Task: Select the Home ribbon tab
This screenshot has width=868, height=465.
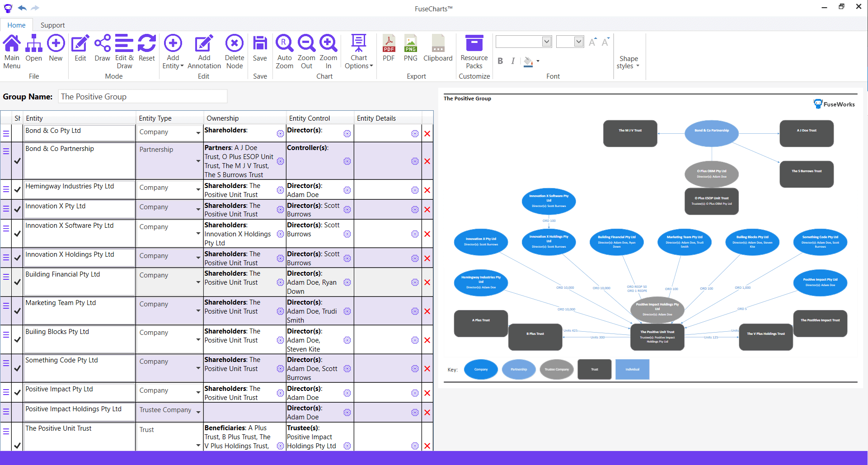Action: [16, 25]
